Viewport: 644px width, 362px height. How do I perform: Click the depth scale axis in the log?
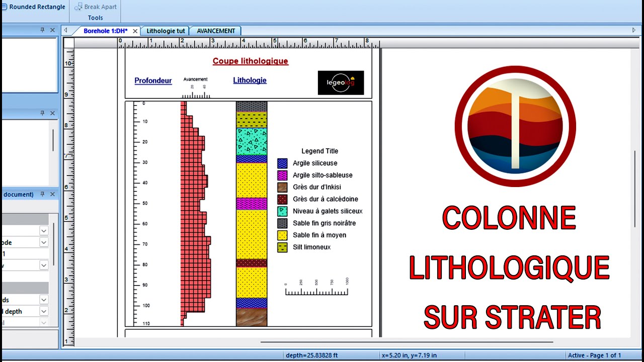(141, 214)
